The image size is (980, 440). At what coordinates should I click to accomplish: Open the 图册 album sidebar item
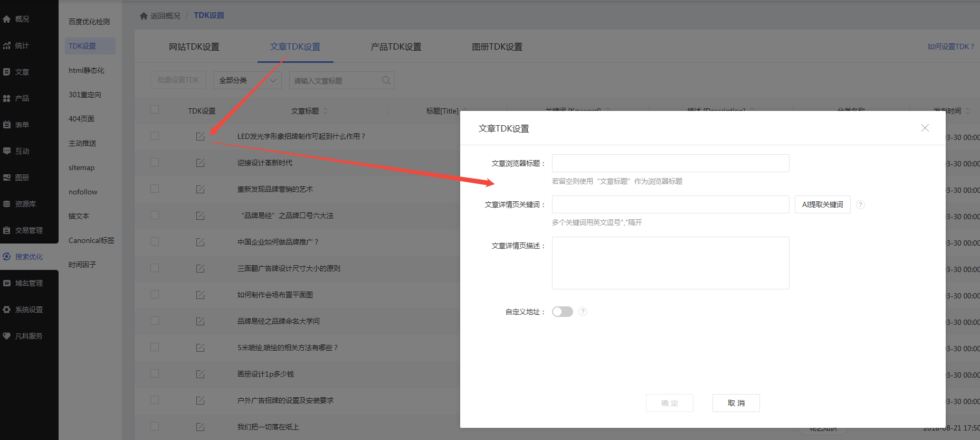(22, 177)
